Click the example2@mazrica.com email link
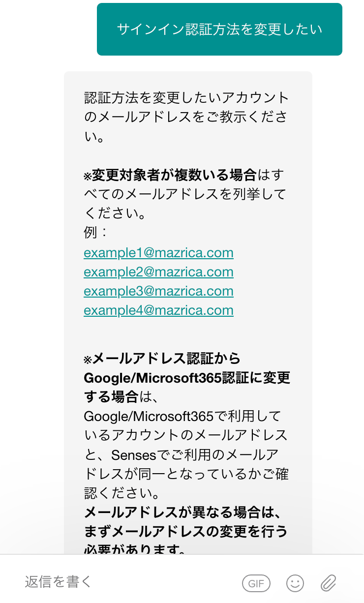 158,272
